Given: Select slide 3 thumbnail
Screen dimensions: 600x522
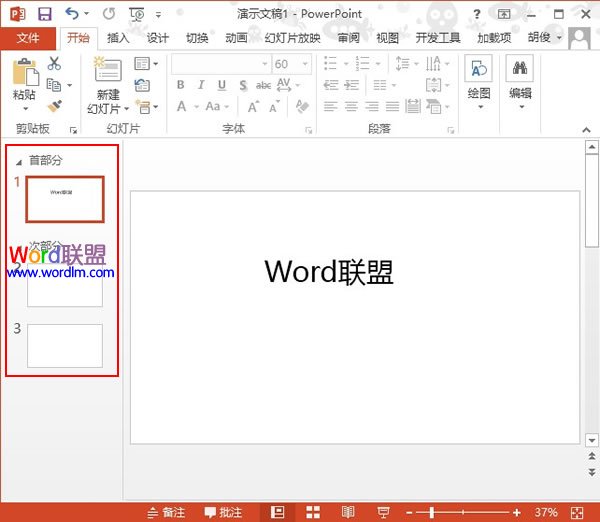Looking at the screenshot, I should [x=65, y=345].
